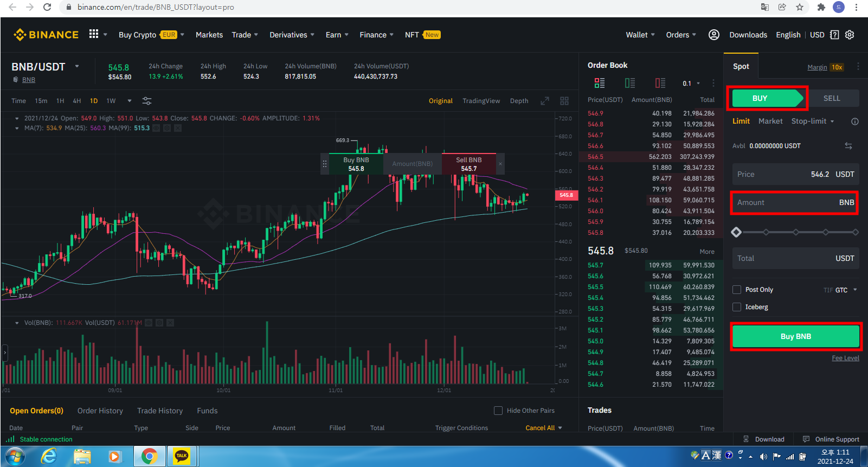Click browser translate page icon
The image size is (868, 467).
765,7
